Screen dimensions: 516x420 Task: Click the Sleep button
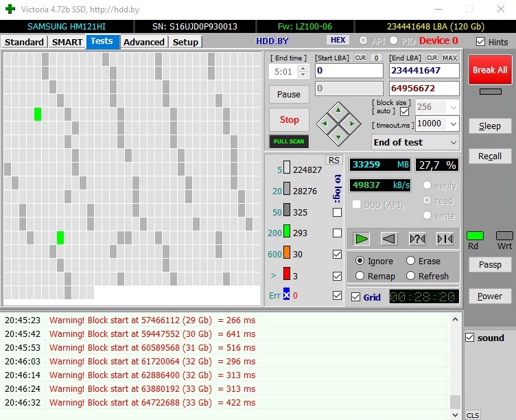(x=490, y=126)
